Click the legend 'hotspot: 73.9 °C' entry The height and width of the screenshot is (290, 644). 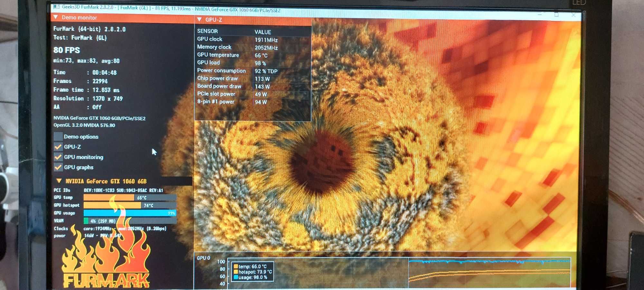pyautogui.click(x=253, y=272)
